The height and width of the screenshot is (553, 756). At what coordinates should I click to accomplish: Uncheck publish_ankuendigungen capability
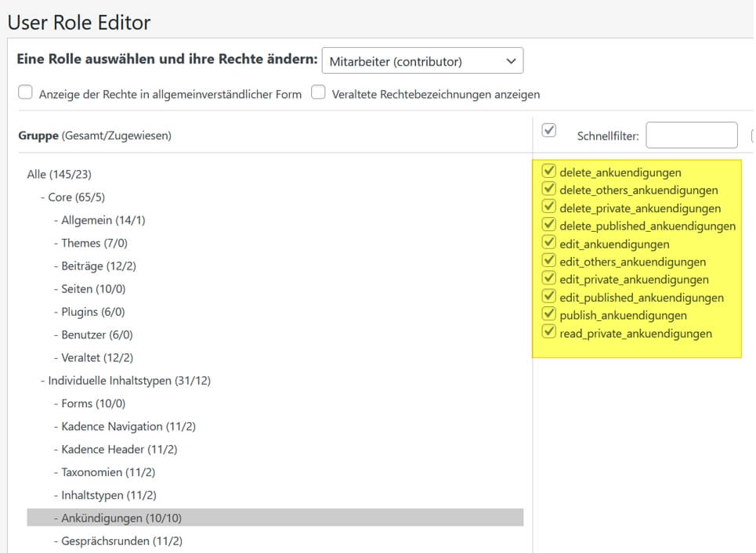click(549, 315)
